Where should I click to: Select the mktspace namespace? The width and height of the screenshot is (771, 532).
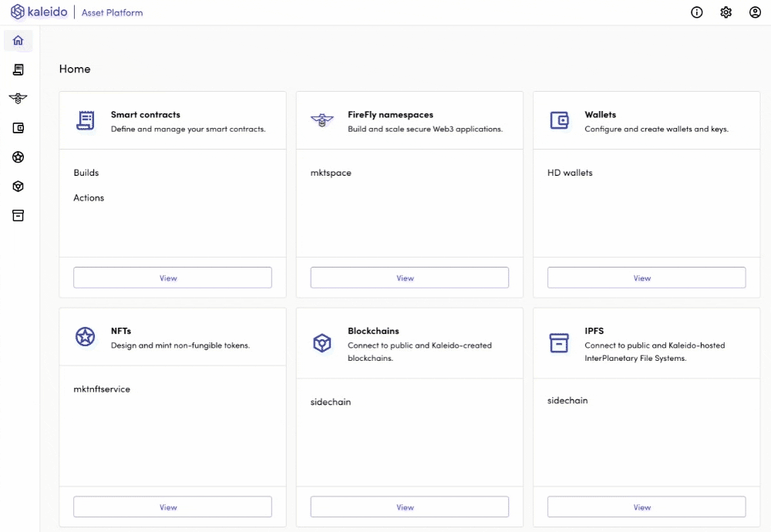click(x=331, y=173)
